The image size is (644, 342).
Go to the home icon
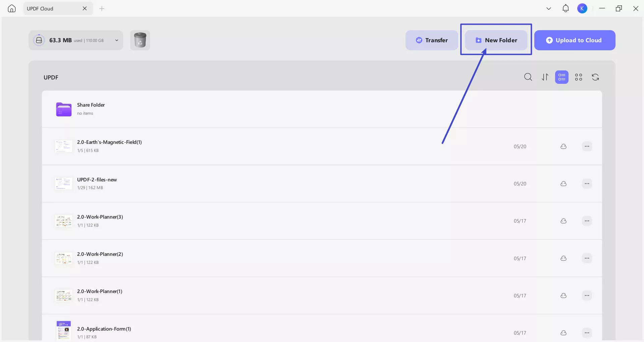[12, 8]
